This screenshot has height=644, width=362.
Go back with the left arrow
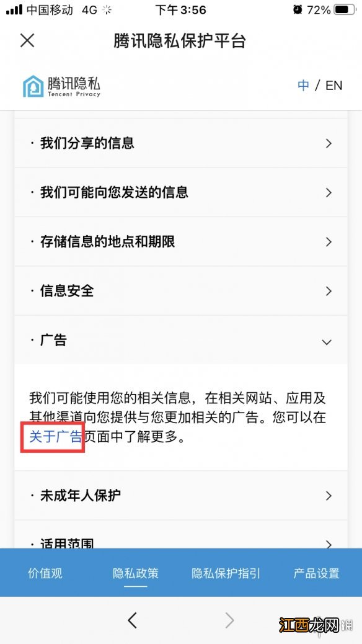pos(132,620)
